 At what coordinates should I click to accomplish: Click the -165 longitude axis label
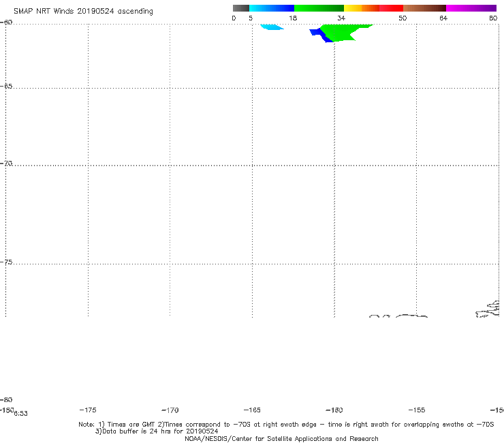point(252,410)
